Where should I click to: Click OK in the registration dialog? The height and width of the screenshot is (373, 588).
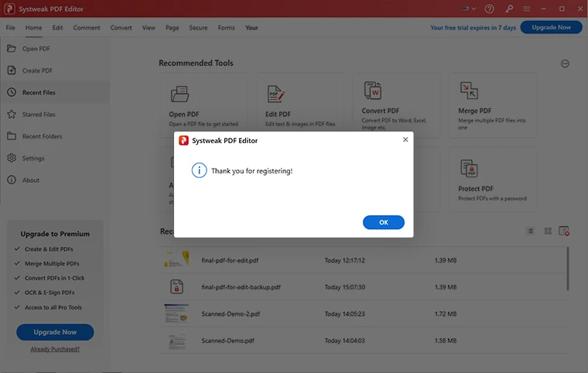point(383,222)
